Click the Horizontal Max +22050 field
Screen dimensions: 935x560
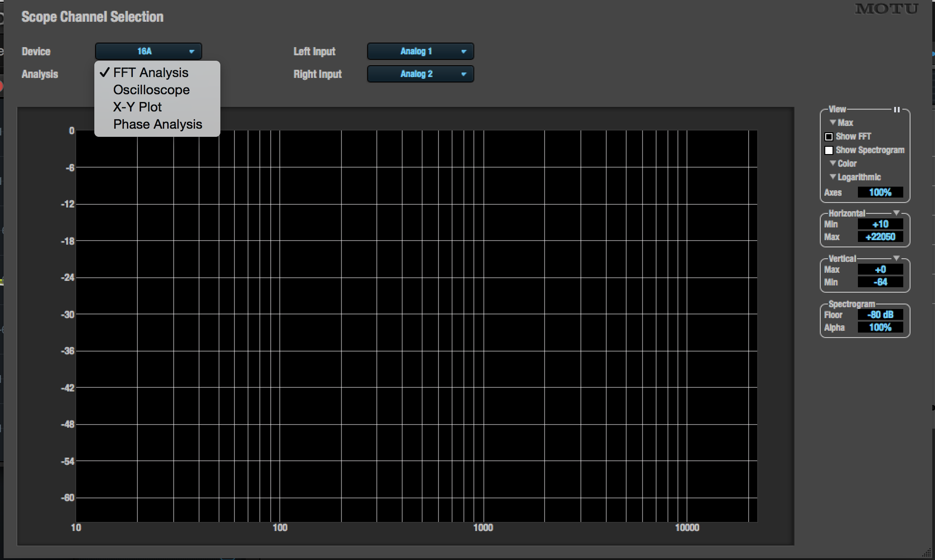pos(880,237)
